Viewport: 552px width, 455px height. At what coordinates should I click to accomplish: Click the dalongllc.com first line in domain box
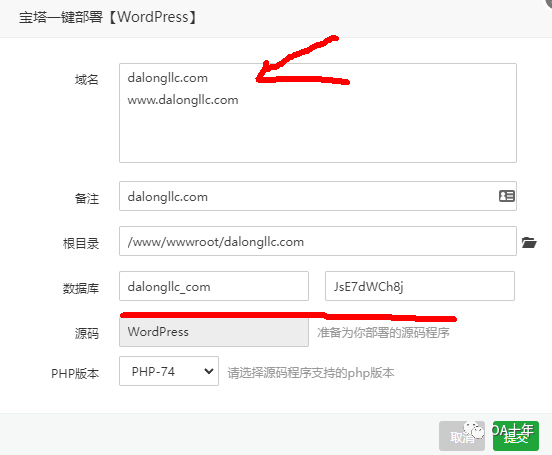168,78
